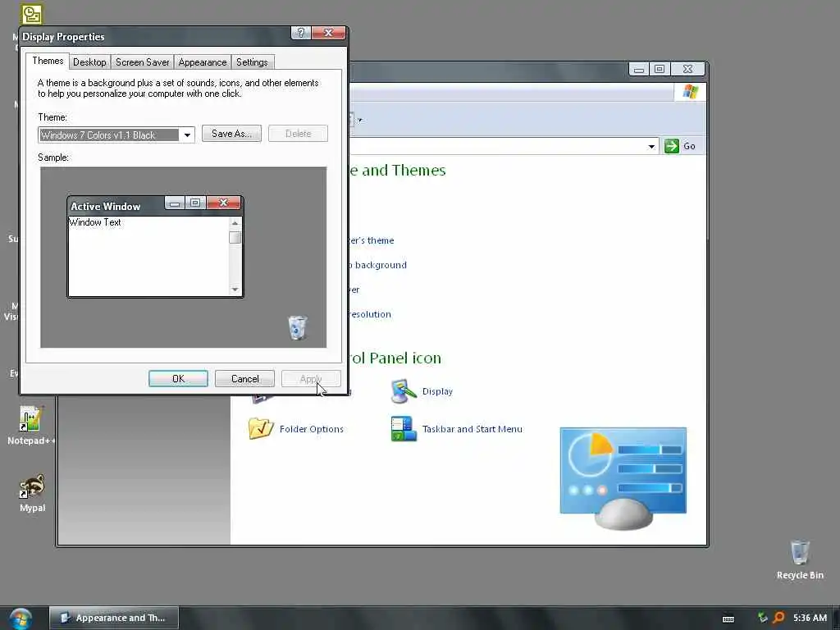Viewport: 840px width, 630px height.
Task: Click the Go arrow icon in address bar
Action: pyautogui.click(x=671, y=146)
